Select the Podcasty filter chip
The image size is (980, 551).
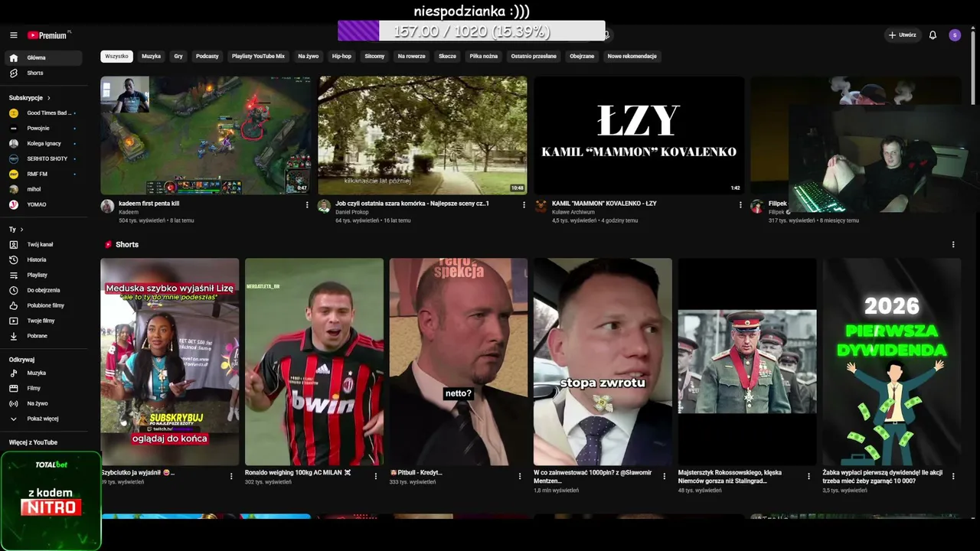pyautogui.click(x=207, y=57)
